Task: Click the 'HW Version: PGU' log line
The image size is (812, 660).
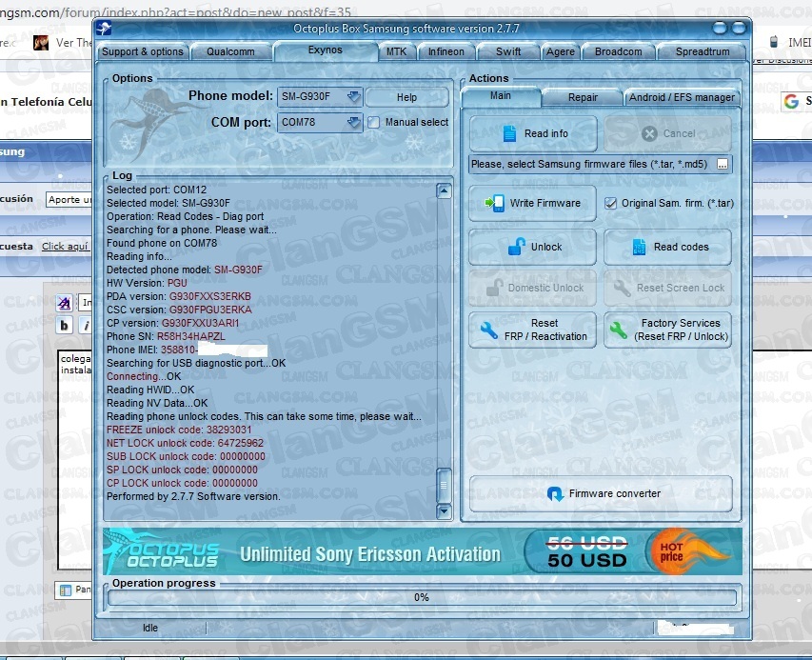Action: (x=147, y=284)
